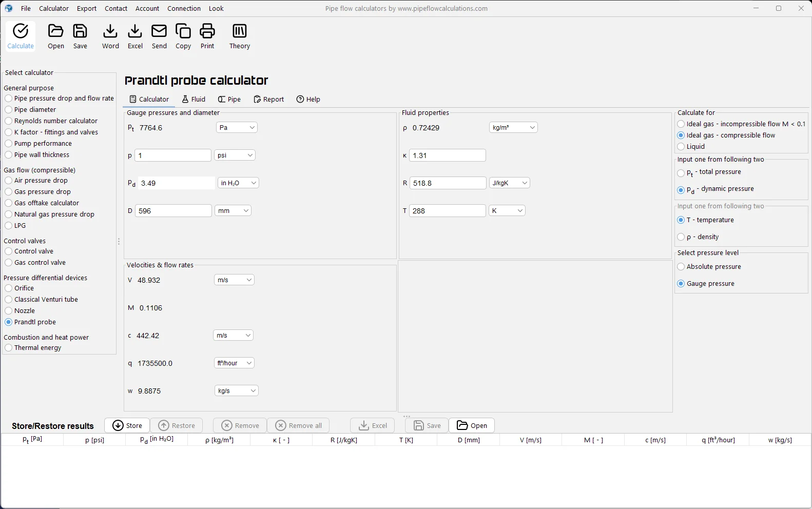Run the Calculate toolbar button
Image resolution: width=812 pixels, height=509 pixels.
tap(21, 36)
